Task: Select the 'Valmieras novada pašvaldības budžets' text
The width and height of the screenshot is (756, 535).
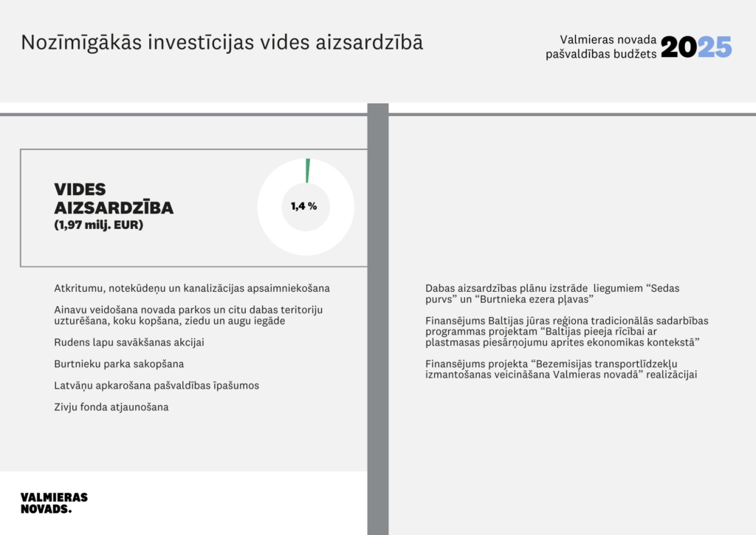Action: click(x=608, y=47)
